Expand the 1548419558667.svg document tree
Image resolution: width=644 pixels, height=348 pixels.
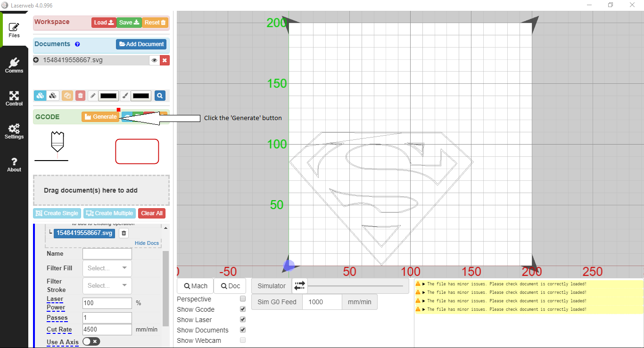pyautogui.click(x=36, y=60)
